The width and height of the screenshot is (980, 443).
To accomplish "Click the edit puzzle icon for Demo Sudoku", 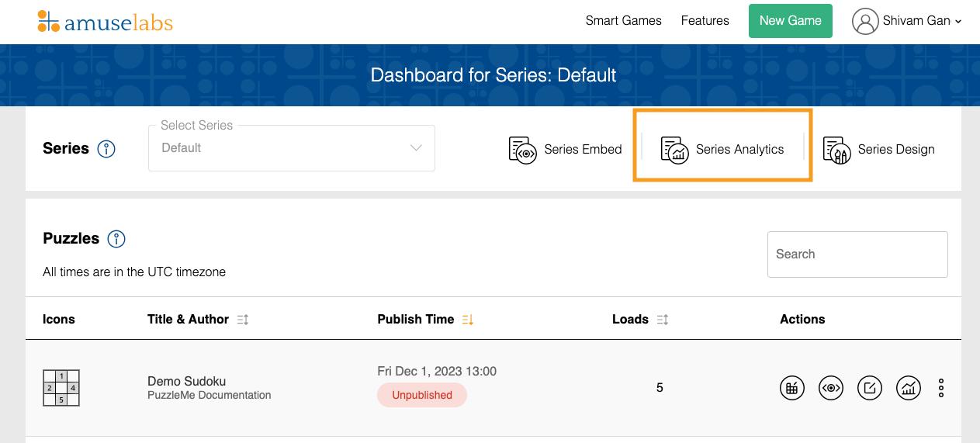I will pyautogui.click(x=870, y=388).
